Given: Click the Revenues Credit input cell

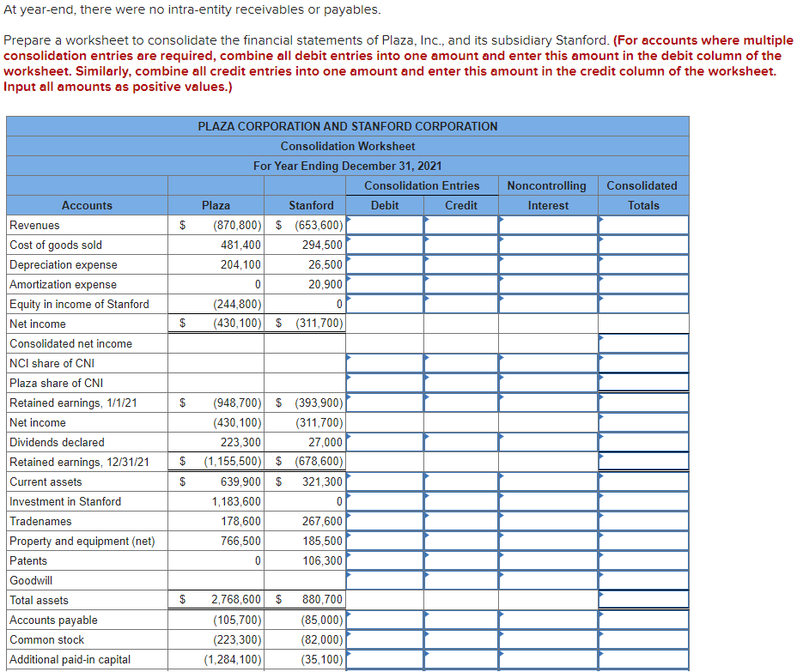Looking at the screenshot, I should coord(461,225).
